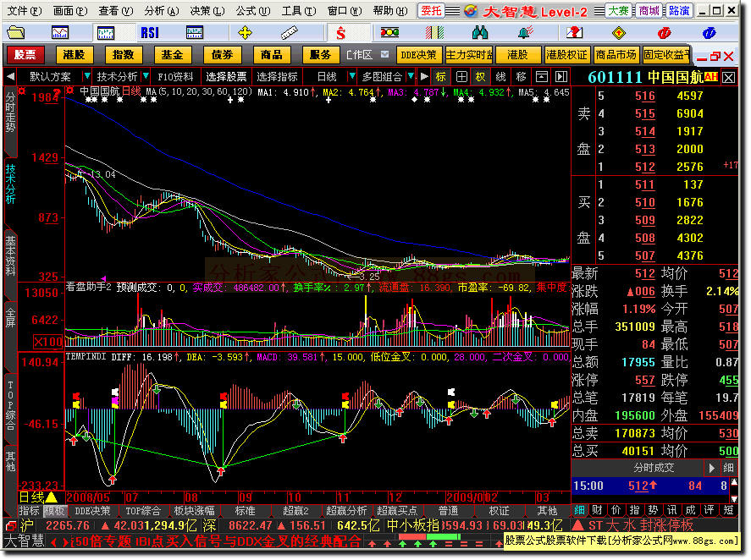Click the binoculars search icon
Image resolution: width=751 pixels, height=560 pixels.
(x=479, y=32)
